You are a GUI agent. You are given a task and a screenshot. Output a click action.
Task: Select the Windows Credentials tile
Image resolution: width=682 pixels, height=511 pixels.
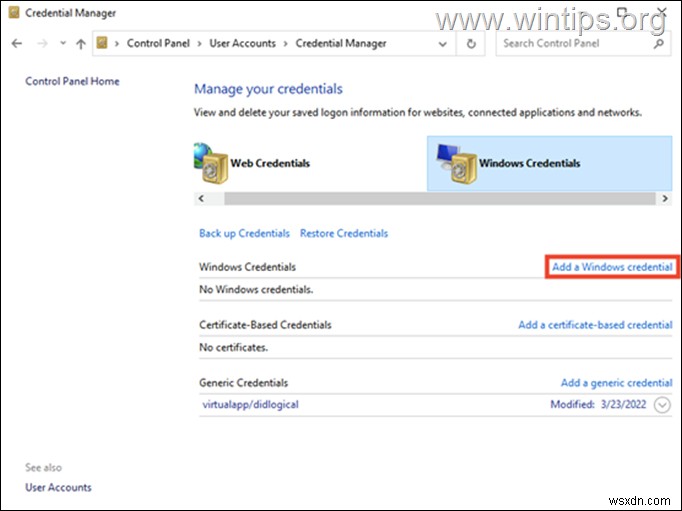549,163
